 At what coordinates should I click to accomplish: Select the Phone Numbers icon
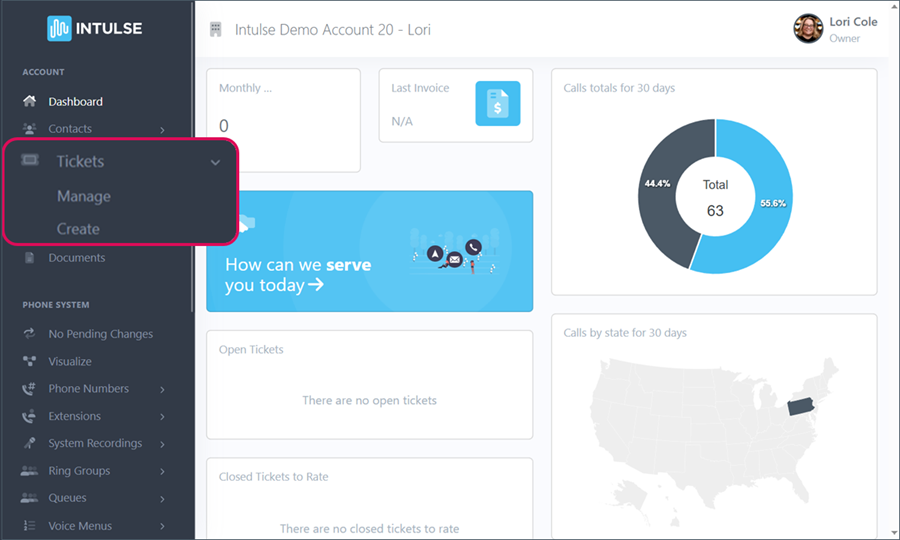coord(30,389)
